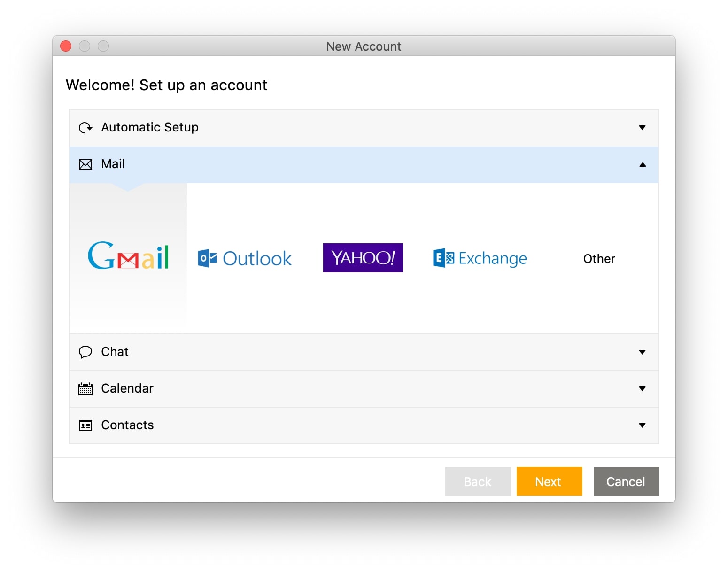Click the Chat speech bubble icon
The height and width of the screenshot is (572, 728).
pos(85,352)
